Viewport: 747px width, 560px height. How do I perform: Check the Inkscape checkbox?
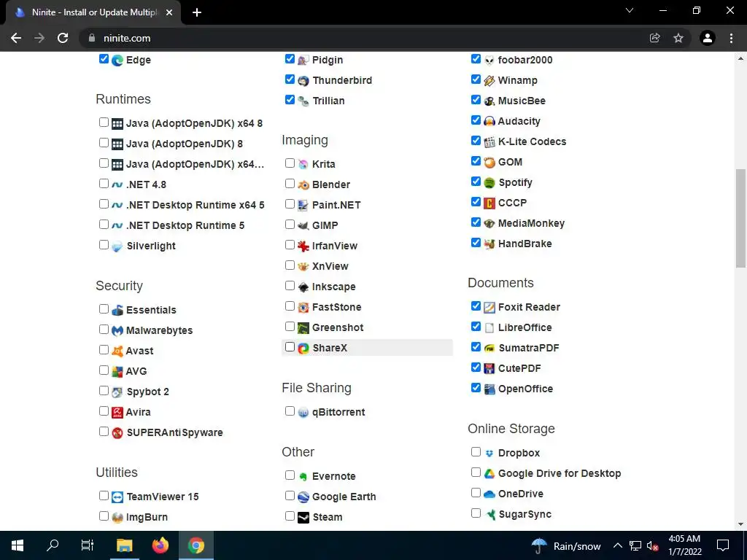[290, 286]
